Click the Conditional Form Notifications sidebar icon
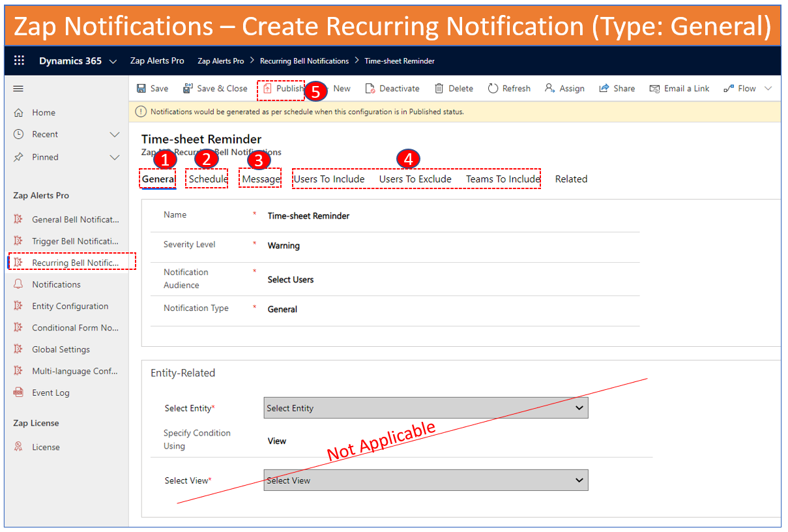 pos(18,328)
